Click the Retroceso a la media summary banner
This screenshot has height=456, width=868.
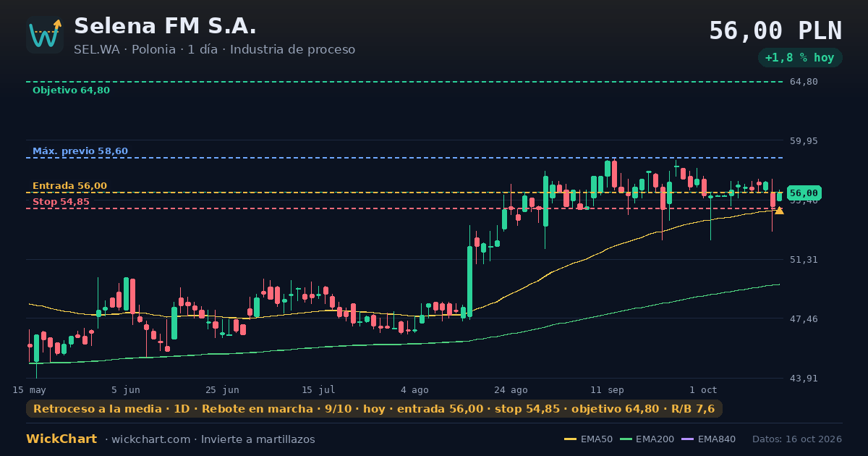pos(374,409)
